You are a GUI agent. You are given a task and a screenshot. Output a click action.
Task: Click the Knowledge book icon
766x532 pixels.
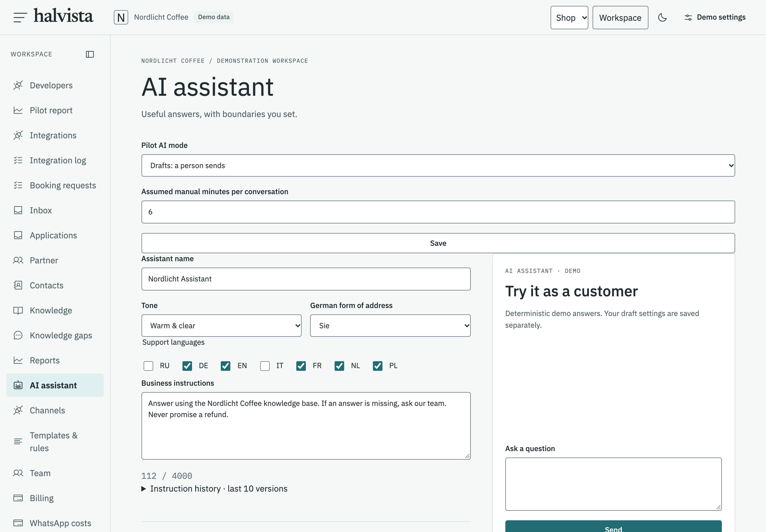pos(18,310)
